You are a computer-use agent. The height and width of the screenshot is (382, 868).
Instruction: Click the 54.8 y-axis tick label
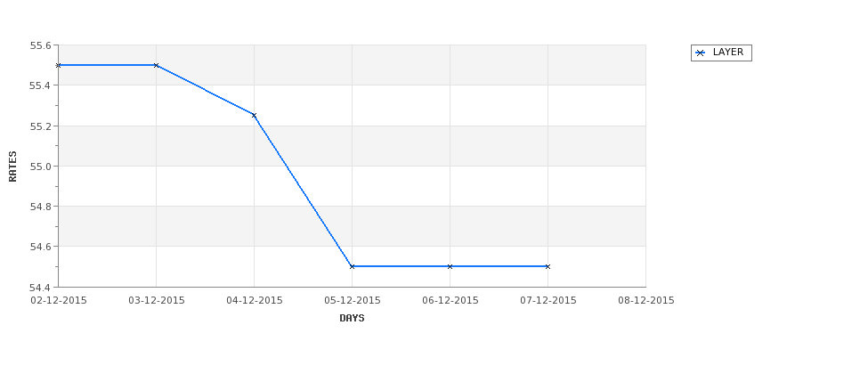(x=40, y=207)
